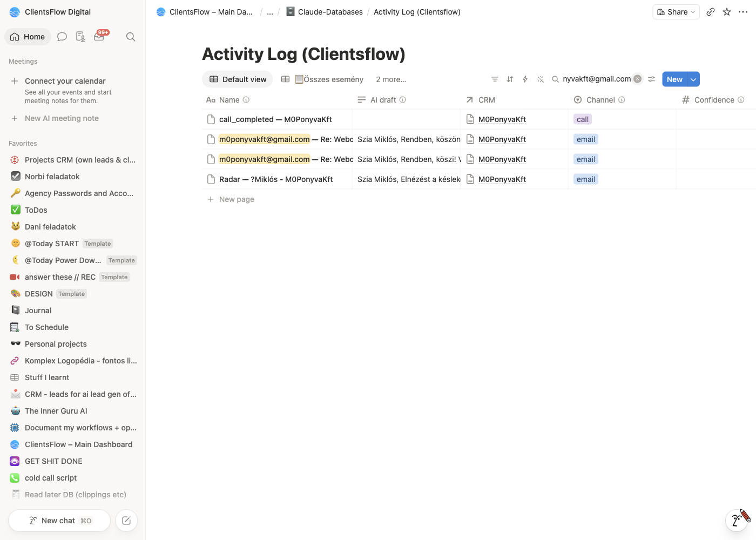
Task: Switch to the Összes esemény view
Action: tap(322, 79)
